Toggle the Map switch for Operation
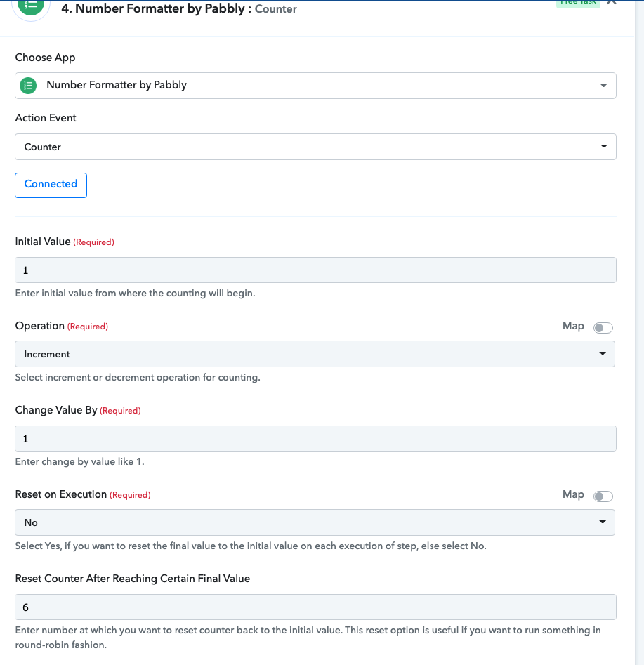Viewport: 644px width, 665px height. point(603,327)
